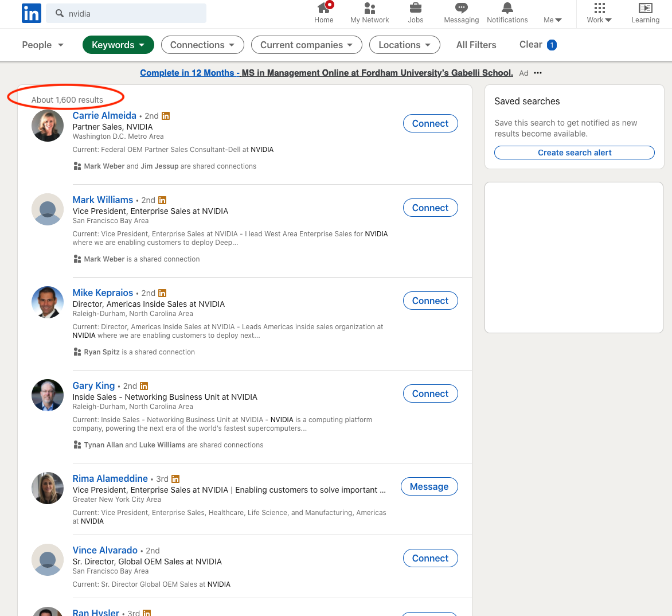
Task: Click 'Partner Sales, NVIDIA' headline text
Action: pyautogui.click(x=113, y=127)
